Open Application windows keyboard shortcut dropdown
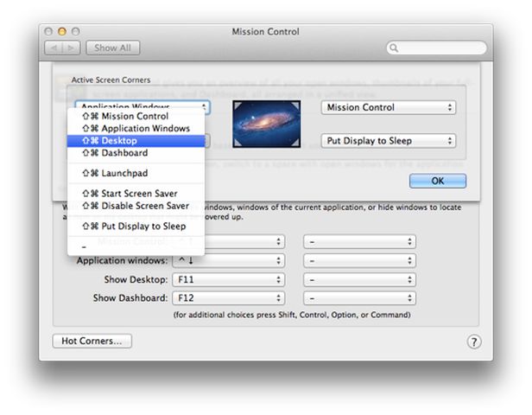 point(228,261)
